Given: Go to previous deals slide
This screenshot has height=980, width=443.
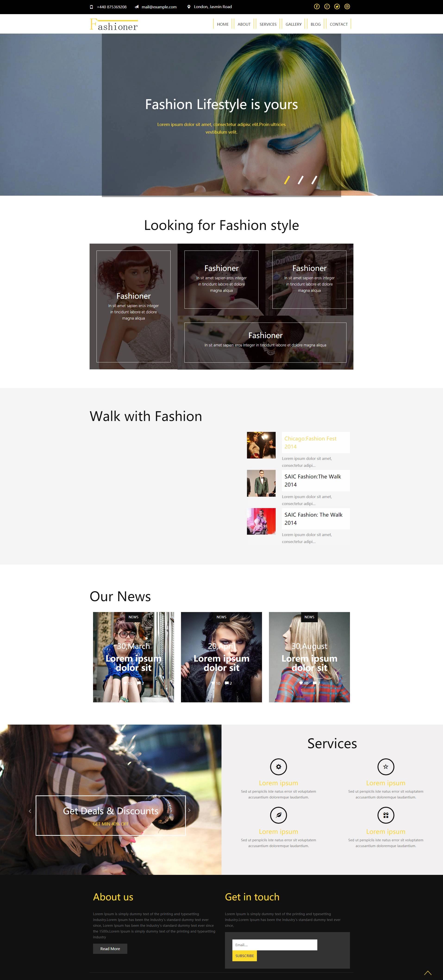Looking at the screenshot, I should tap(30, 811).
